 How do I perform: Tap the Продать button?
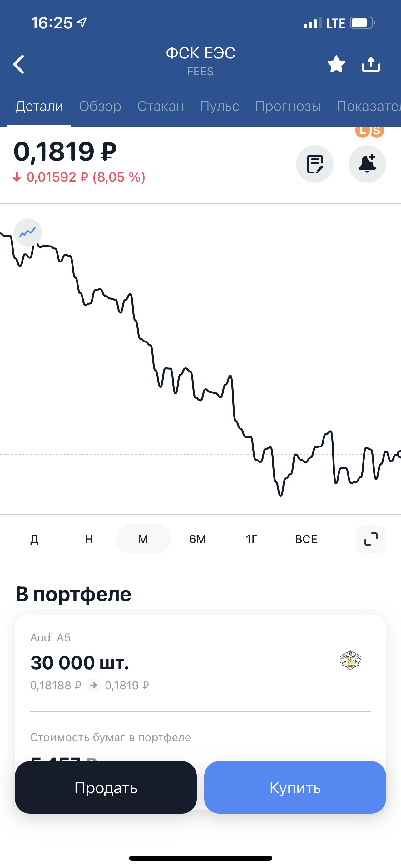106,787
